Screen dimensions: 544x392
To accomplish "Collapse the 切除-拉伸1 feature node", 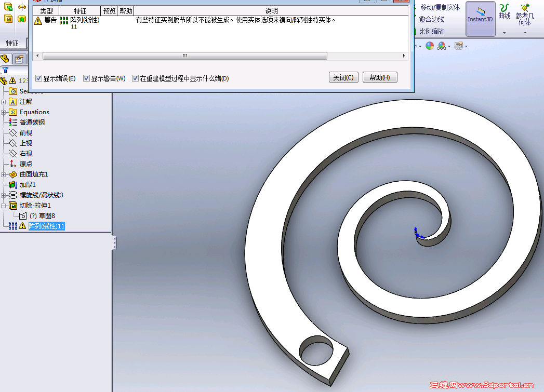I will click(3, 205).
